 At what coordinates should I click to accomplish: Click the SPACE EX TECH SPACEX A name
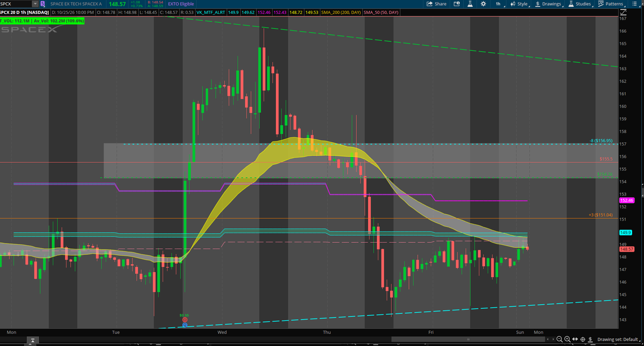tap(76, 4)
